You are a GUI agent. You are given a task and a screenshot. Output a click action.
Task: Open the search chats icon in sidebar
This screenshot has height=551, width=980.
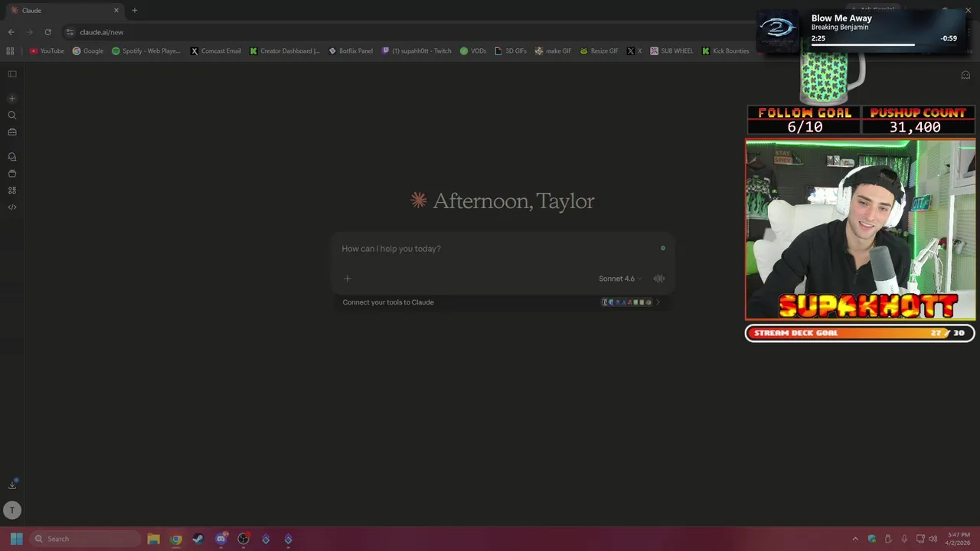click(12, 115)
